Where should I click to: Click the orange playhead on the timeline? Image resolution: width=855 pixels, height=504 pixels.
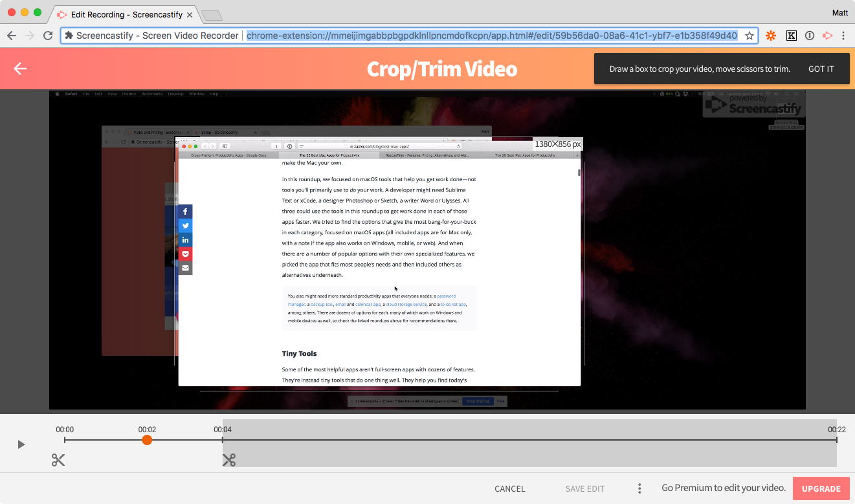point(147,440)
